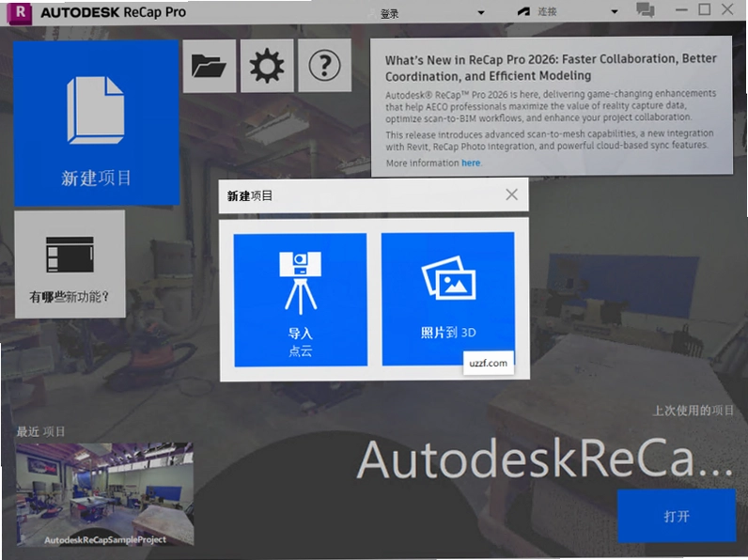Click the large AutodeskReCa... project name

tap(545, 459)
